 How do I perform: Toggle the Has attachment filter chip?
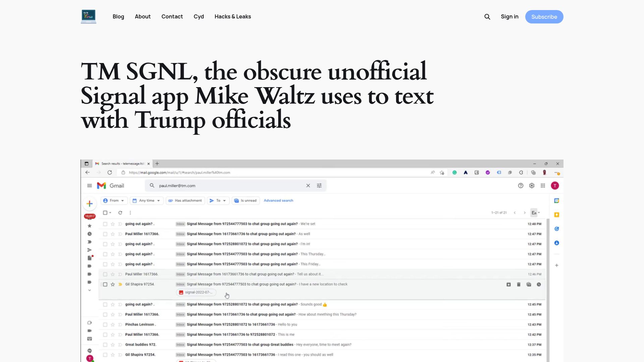coord(185,200)
